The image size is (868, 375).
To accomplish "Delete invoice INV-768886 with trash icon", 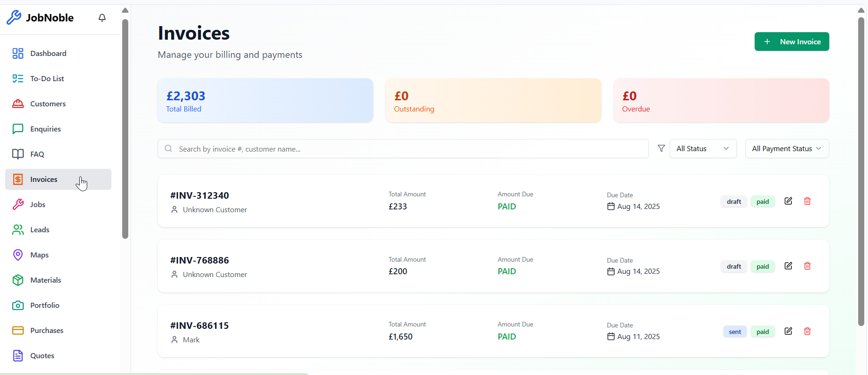I will point(807,266).
